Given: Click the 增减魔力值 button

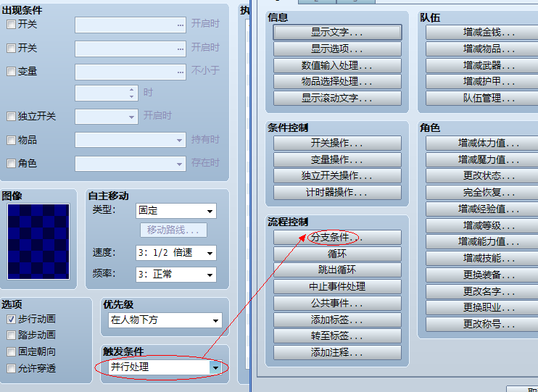Looking at the screenshot, I should 481,159.
